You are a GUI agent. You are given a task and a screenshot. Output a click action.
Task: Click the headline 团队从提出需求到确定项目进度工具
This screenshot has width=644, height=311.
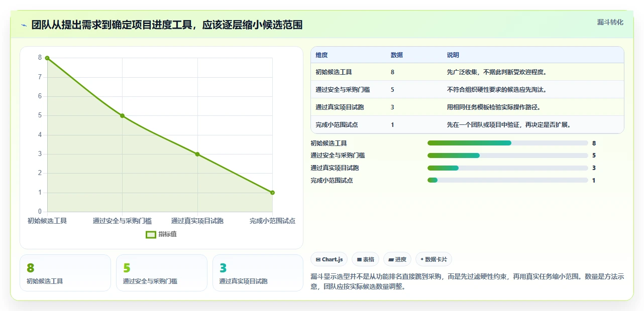pos(167,25)
